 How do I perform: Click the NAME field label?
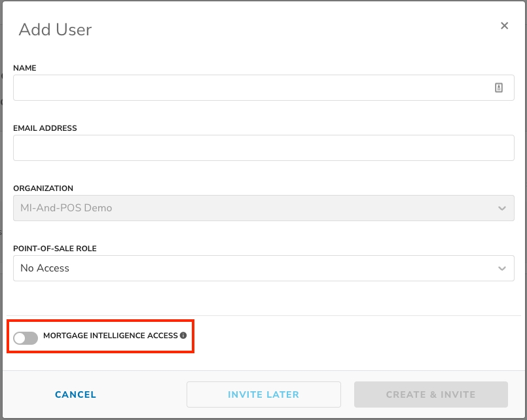(x=25, y=68)
